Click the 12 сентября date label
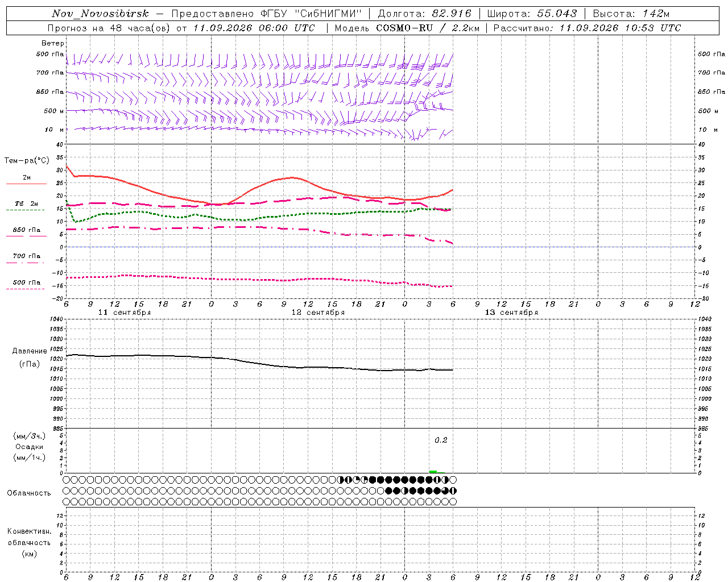The height and width of the screenshot is (582, 728). click(x=318, y=313)
